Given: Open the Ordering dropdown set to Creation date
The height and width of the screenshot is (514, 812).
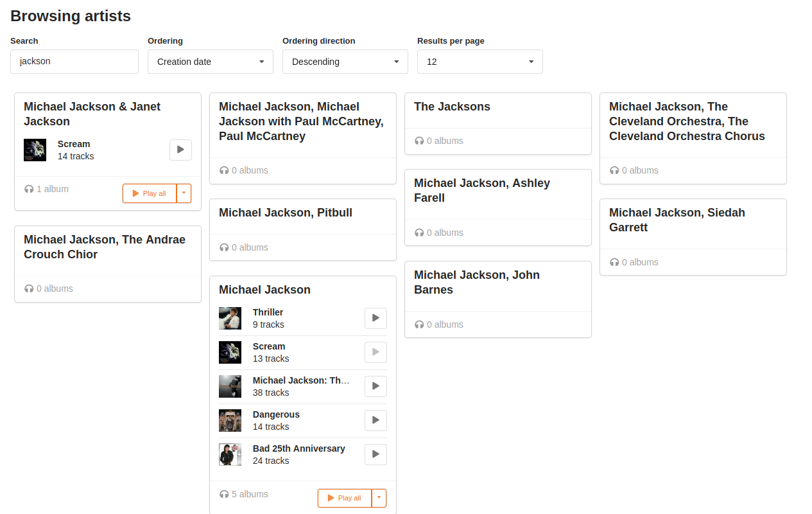Looking at the screenshot, I should pyautogui.click(x=211, y=62).
